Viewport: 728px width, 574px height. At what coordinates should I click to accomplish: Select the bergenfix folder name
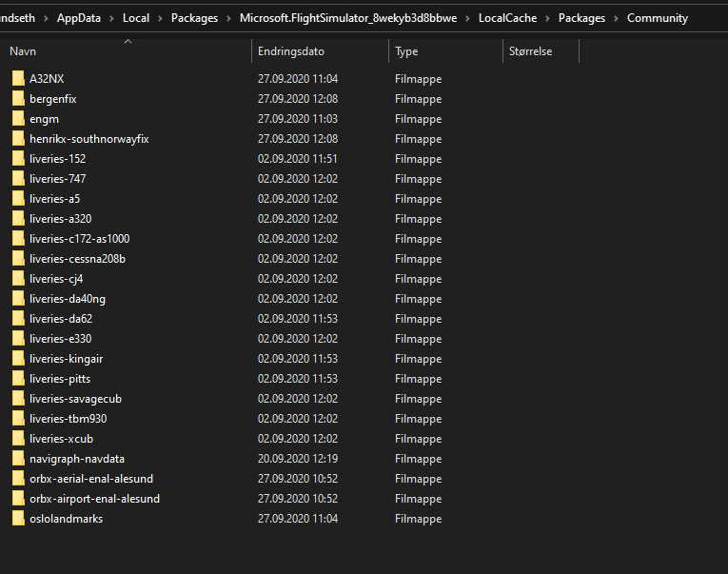[x=53, y=99]
